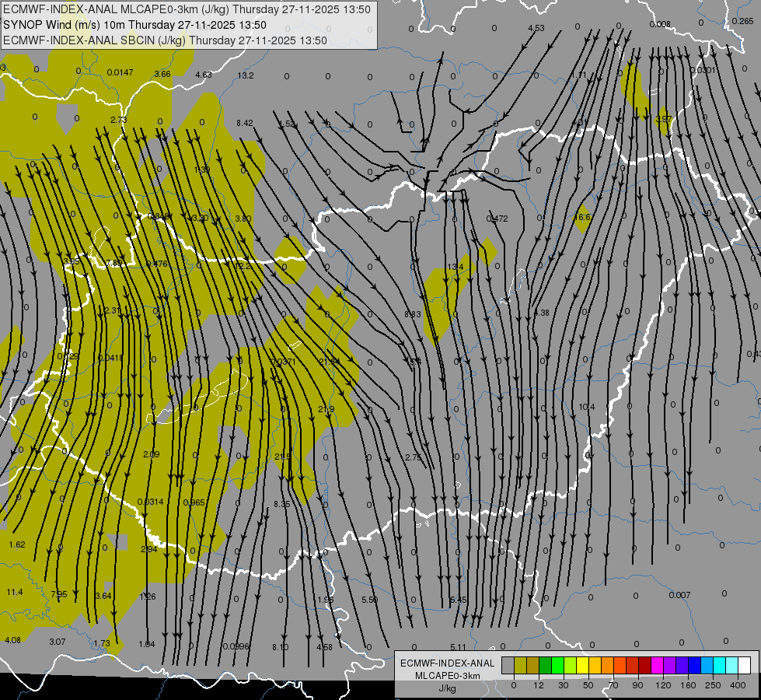
Task: Click the map value '0.0147'
Action: 120,72
